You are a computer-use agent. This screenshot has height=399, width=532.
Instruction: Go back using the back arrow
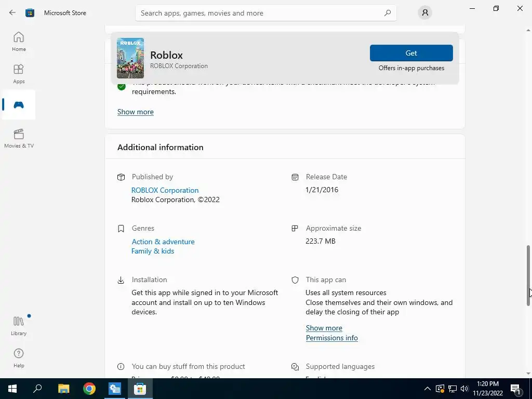tap(12, 12)
